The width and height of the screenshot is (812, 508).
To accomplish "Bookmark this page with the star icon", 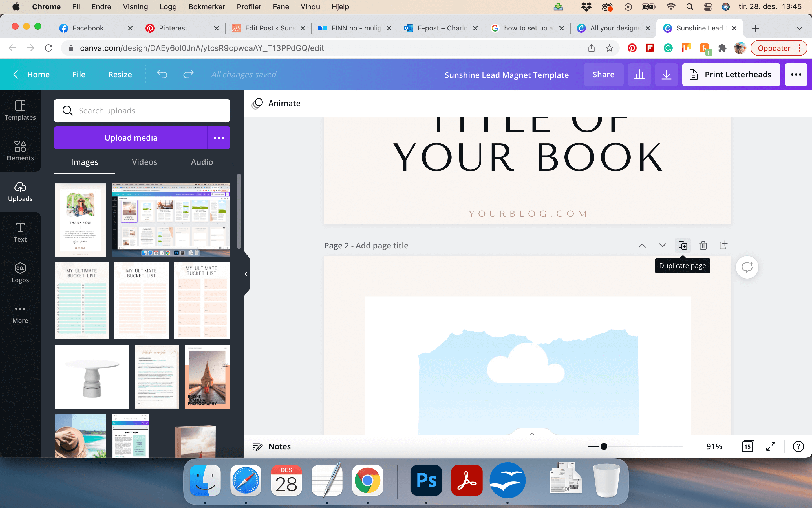I will point(610,48).
